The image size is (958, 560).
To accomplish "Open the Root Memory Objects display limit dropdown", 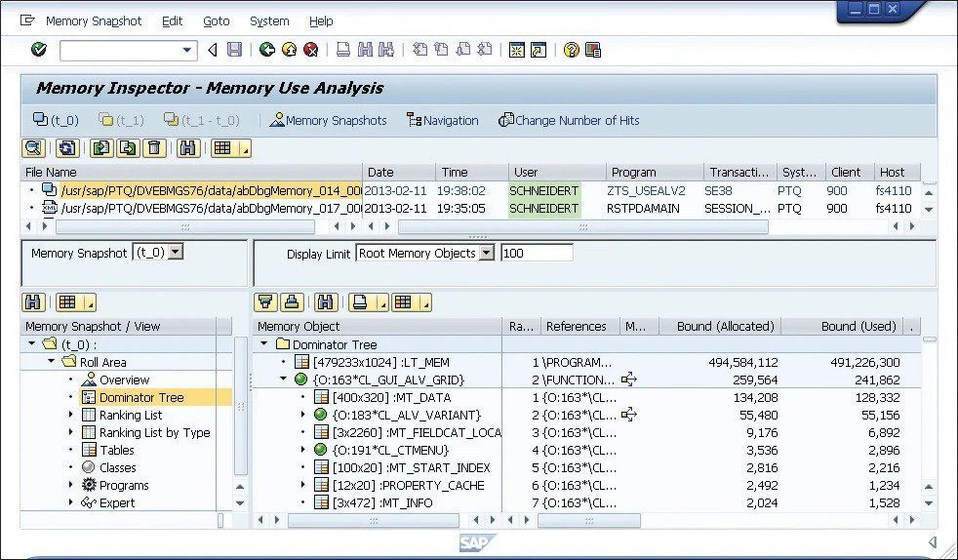I will [487, 253].
